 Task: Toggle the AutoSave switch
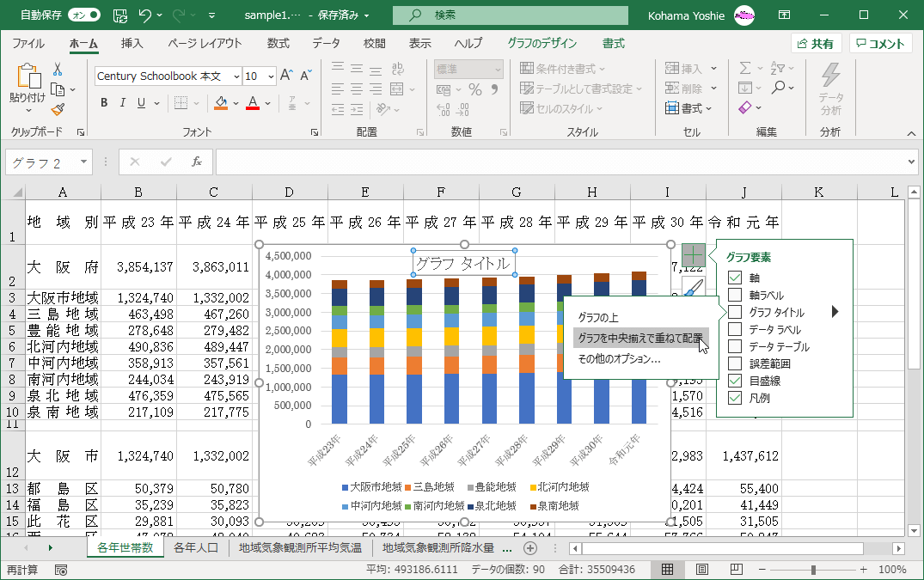click(83, 15)
